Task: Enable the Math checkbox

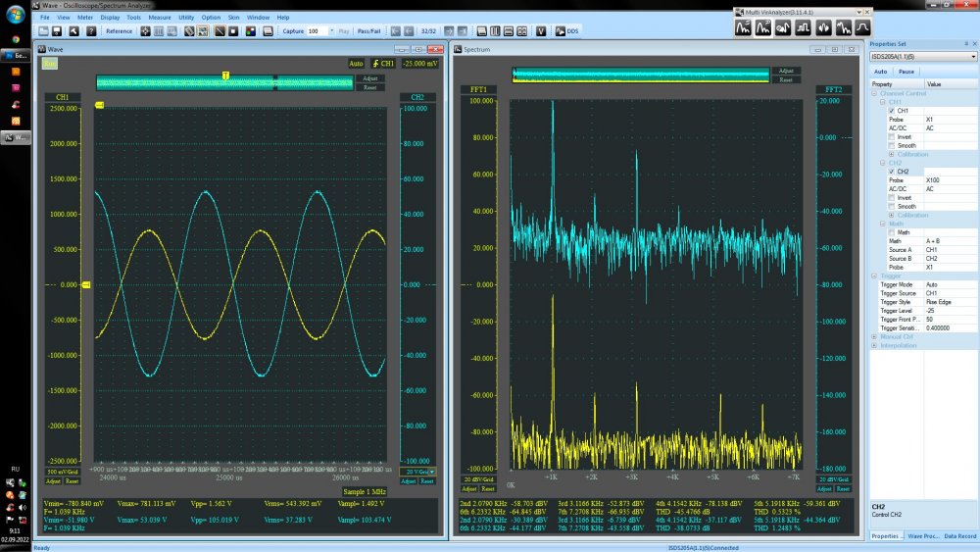Action: pos(891,232)
